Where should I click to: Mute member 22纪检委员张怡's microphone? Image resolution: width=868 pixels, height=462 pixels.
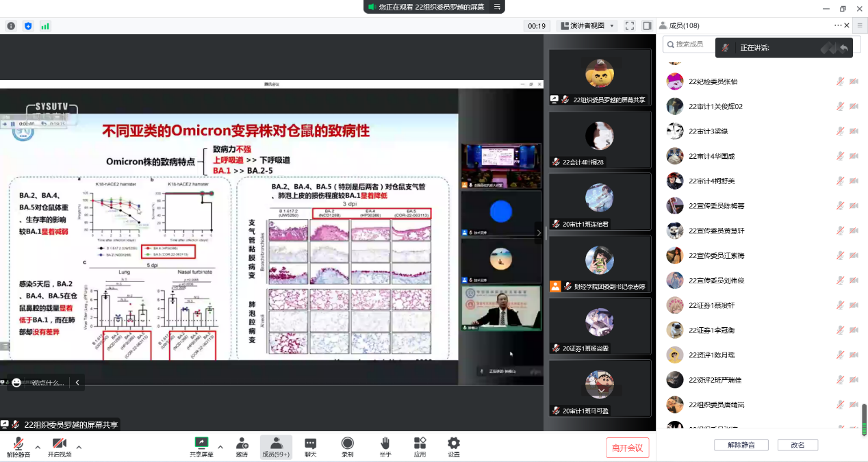(839, 81)
